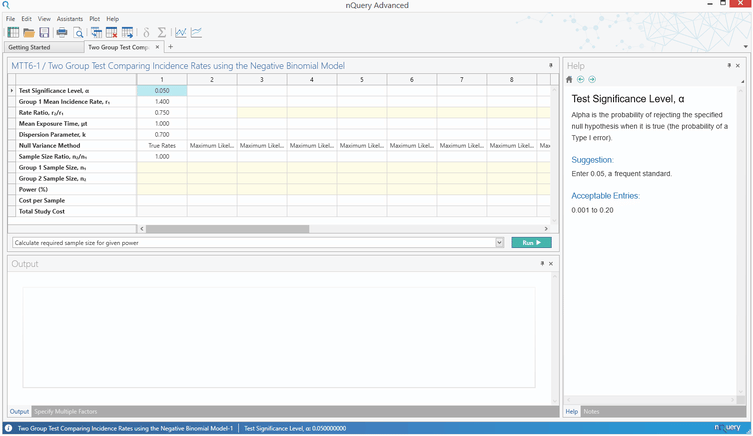Add a new tab with the plus icon
This screenshot has width=753, height=436.
coord(170,47)
